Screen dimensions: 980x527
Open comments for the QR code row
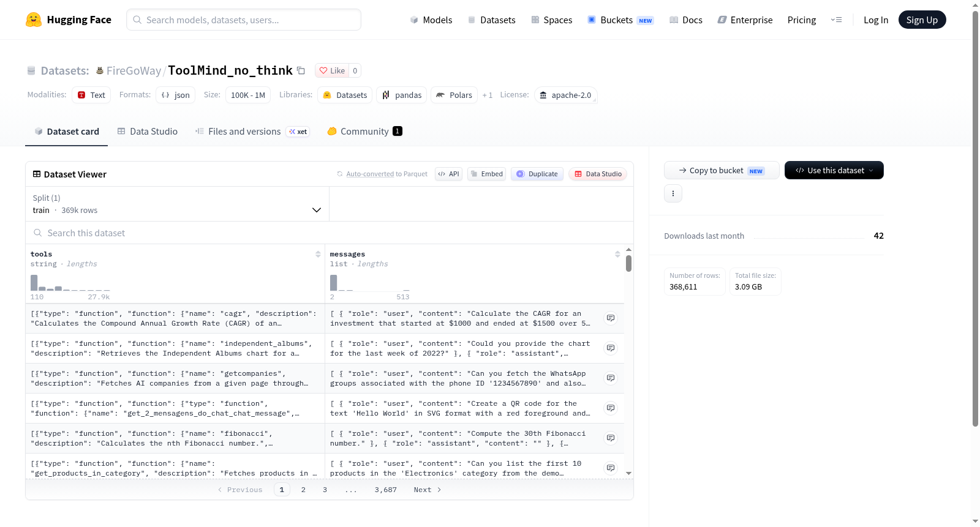coord(611,408)
